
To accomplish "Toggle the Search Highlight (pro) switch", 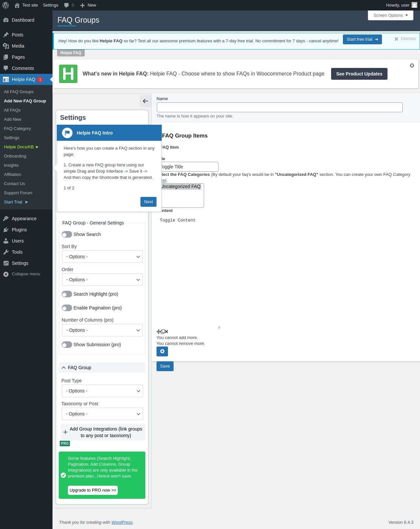I will coord(67,294).
